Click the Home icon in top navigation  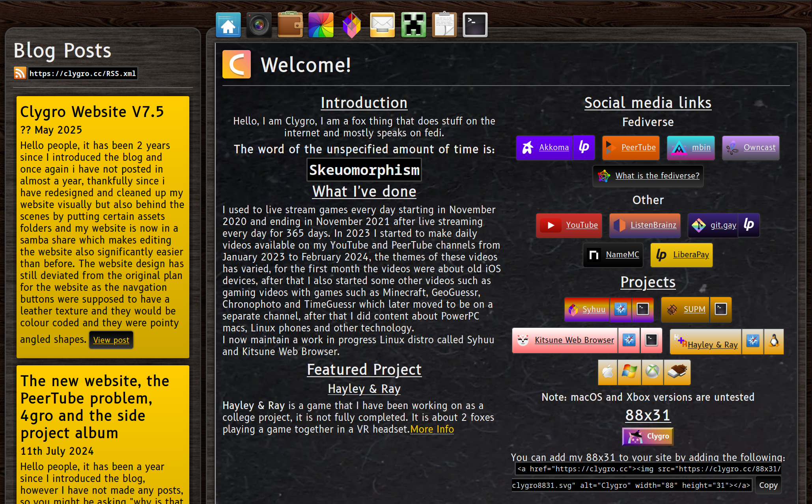click(x=228, y=25)
